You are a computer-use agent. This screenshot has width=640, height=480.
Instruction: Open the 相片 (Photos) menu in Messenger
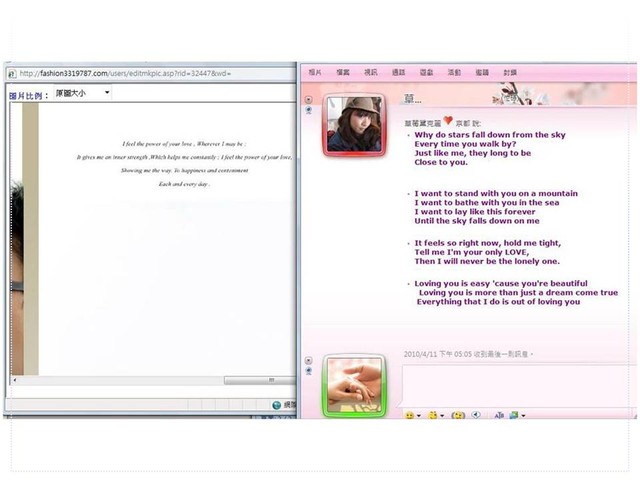(315, 72)
